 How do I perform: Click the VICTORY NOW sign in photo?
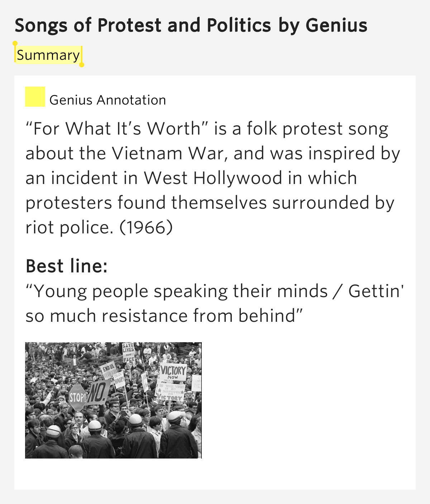[x=173, y=372]
